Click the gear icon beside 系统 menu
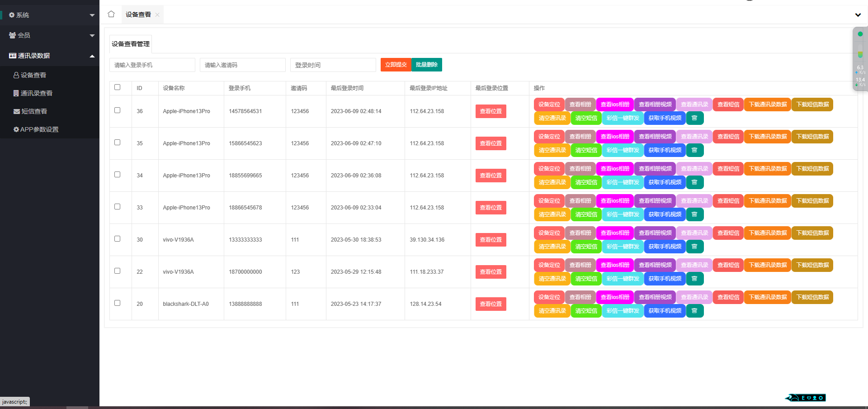This screenshot has height=409, width=868. click(x=12, y=15)
